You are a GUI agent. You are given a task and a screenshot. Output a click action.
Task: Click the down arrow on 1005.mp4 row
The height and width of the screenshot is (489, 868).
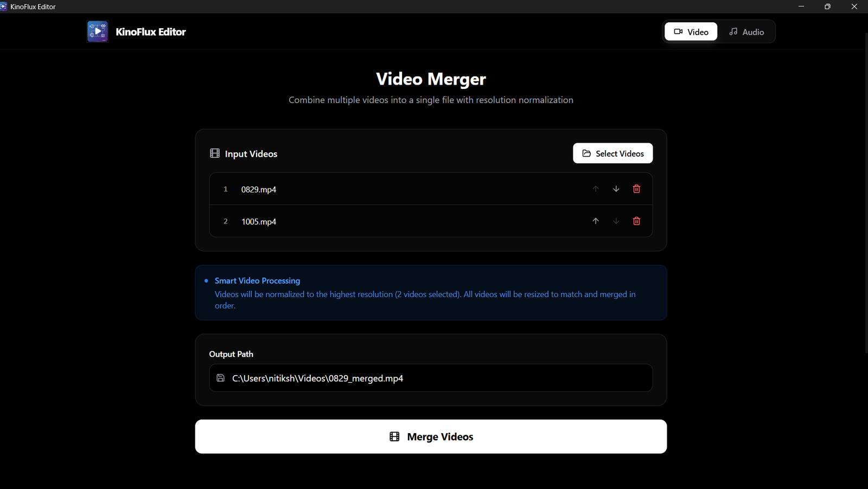616,221
